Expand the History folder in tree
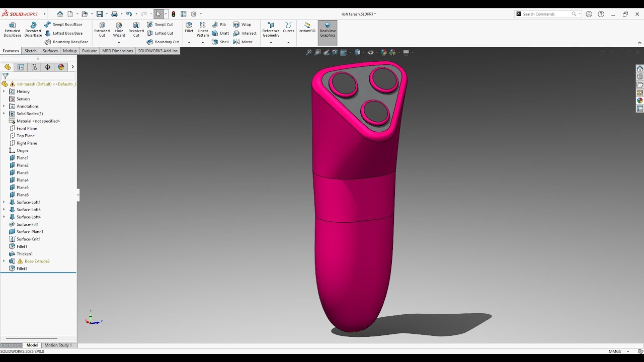Viewport: 644px width, 362px height. click(4, 92)
